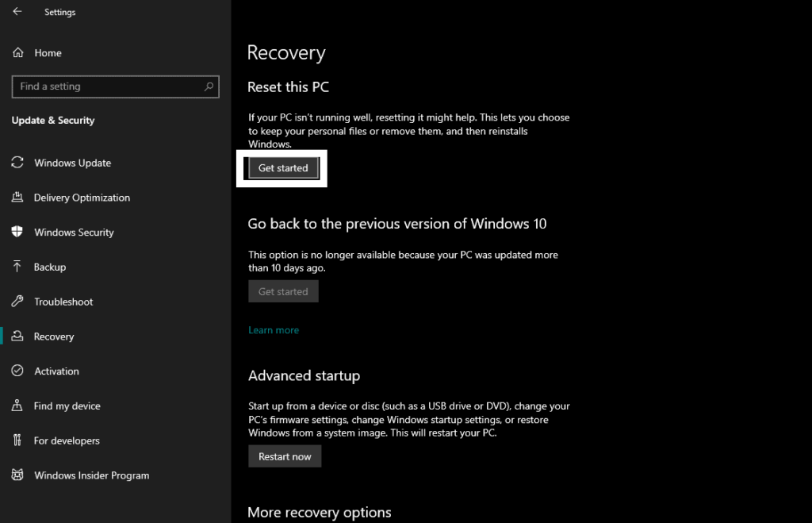Click the Activation checkmark circle icon
This screenshot has height=523, width=812.
point(17,371)
